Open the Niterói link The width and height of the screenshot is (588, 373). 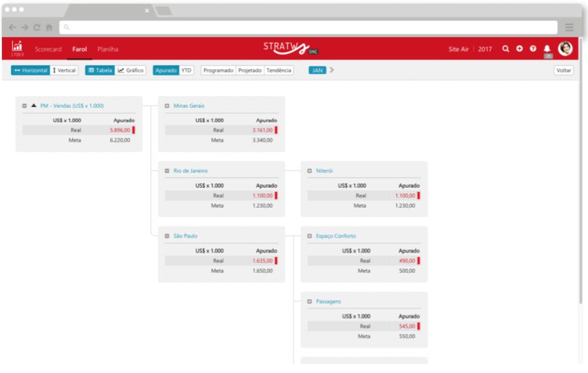[x=325, y=170]
